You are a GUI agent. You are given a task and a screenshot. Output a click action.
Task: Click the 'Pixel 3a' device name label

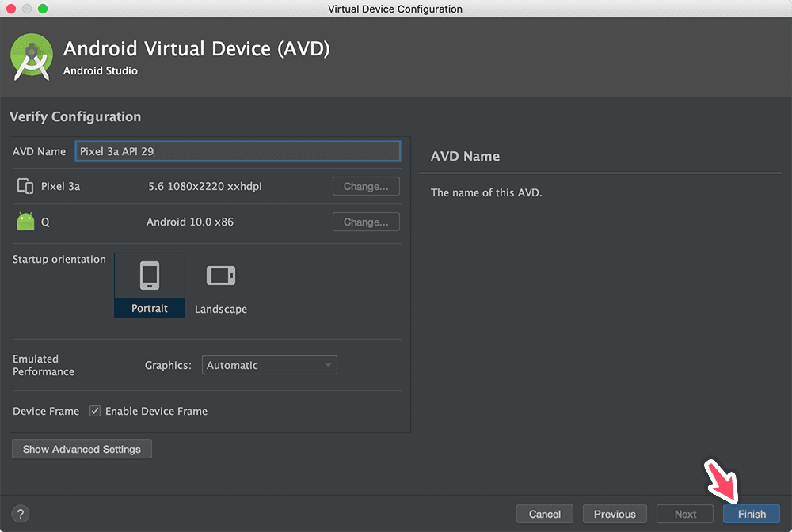coord(61,186)
